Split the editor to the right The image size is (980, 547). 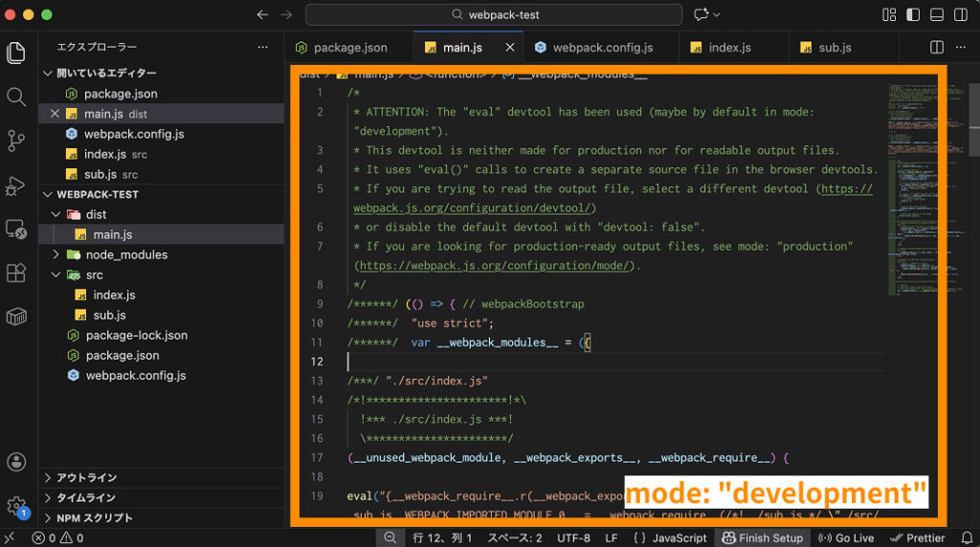click(x=937, y=47)
